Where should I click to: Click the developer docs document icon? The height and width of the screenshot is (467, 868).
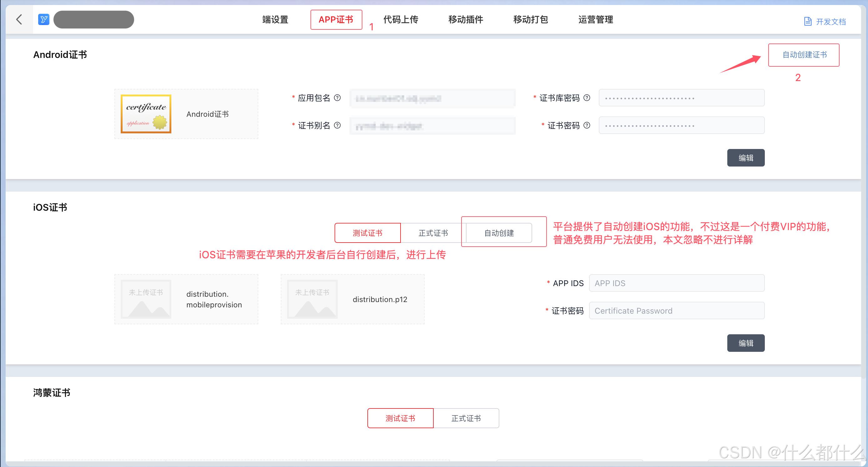pyautogui.click(x=808, y=22)
